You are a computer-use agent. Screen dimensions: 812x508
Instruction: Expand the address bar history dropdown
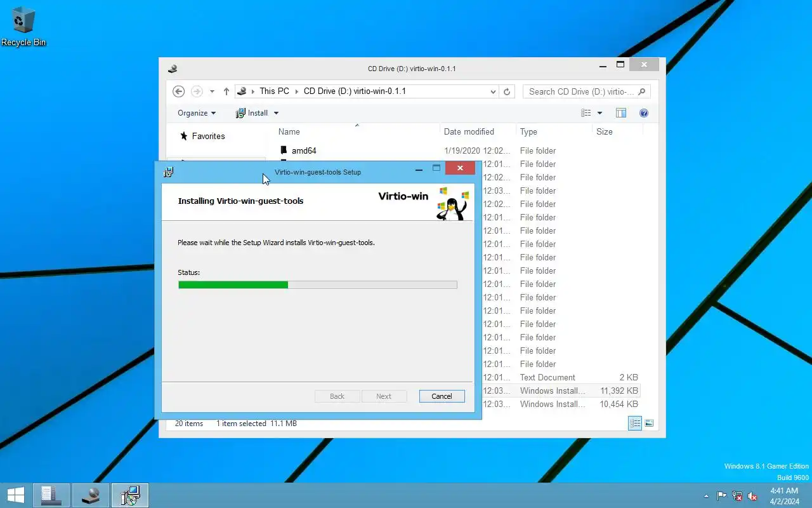(x=493, y=91)
